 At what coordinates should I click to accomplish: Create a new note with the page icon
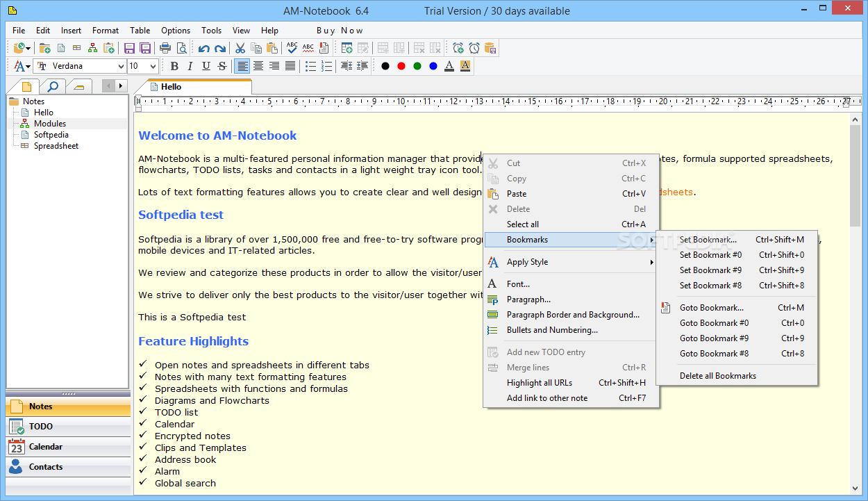(61, 48)
